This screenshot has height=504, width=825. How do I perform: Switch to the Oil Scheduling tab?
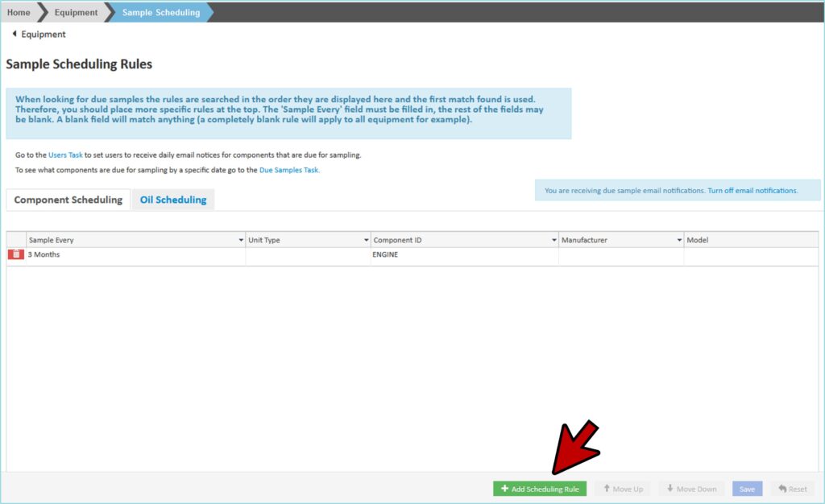coord(173,200)
